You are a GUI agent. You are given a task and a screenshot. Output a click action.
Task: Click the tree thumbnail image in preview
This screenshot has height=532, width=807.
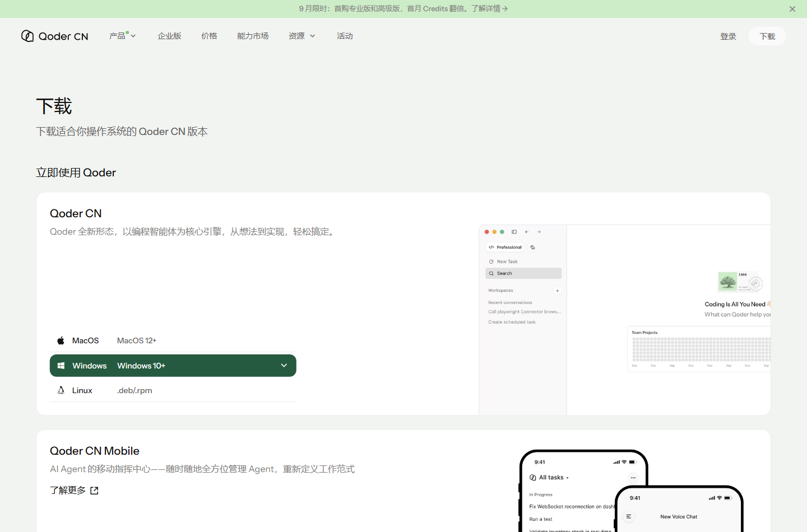coord(727,282)
